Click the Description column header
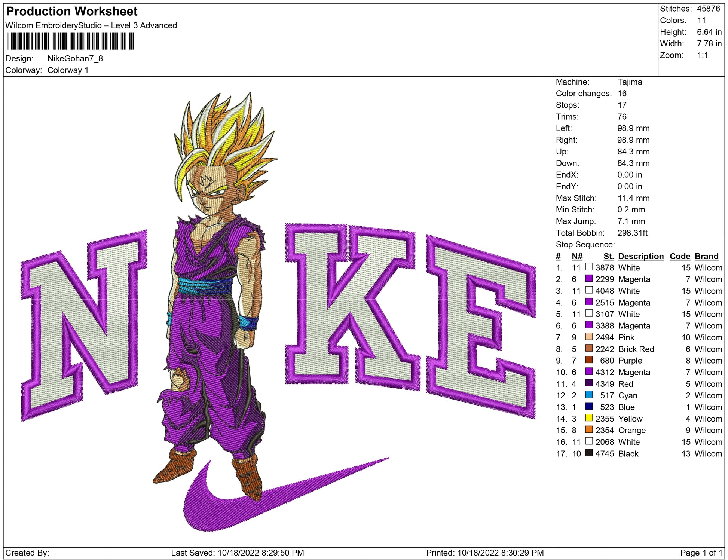 (640, 256)
